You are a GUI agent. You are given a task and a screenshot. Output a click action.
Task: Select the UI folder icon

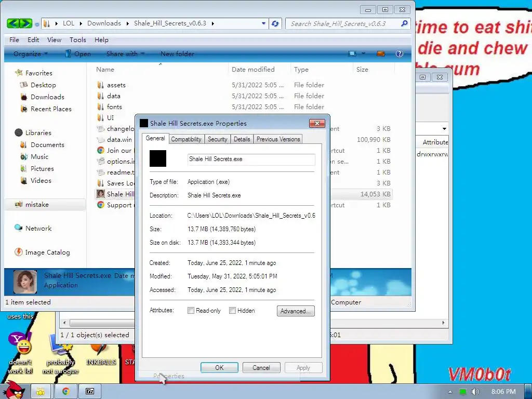pyautogui.click(x=100, y=117)
